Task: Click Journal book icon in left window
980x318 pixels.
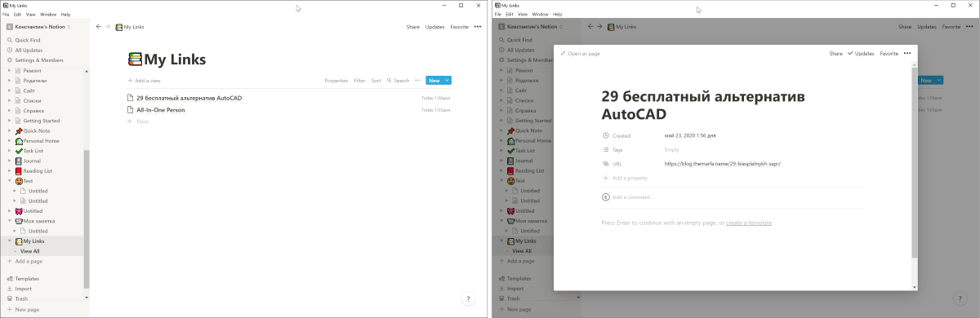Action: [19, 161]
